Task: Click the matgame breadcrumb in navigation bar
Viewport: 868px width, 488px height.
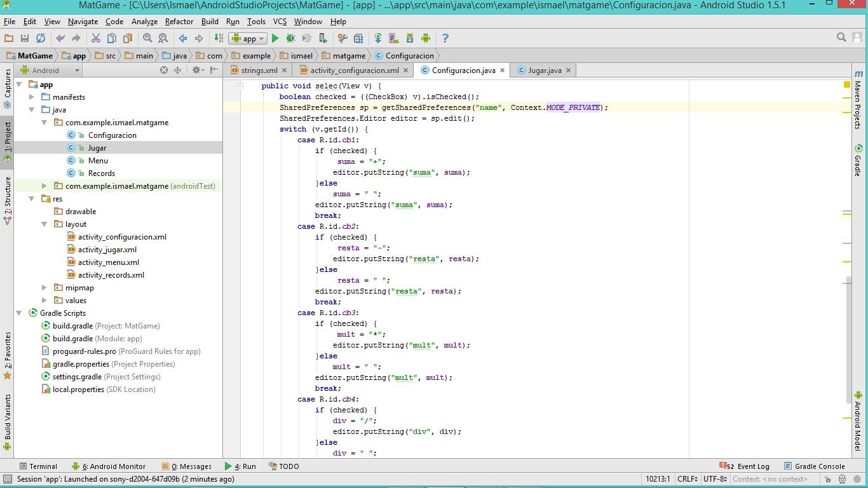Action: pyautogui.click(x=349, y=55)
